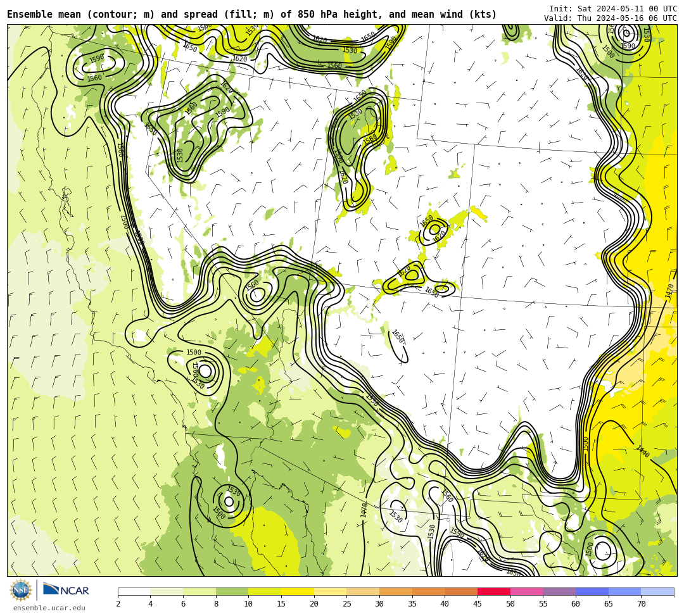The width and height of the screenshot is (684, 616).
Task: Pick the red 45–50 colorbar swatch
Action: (x=494, y=592)
